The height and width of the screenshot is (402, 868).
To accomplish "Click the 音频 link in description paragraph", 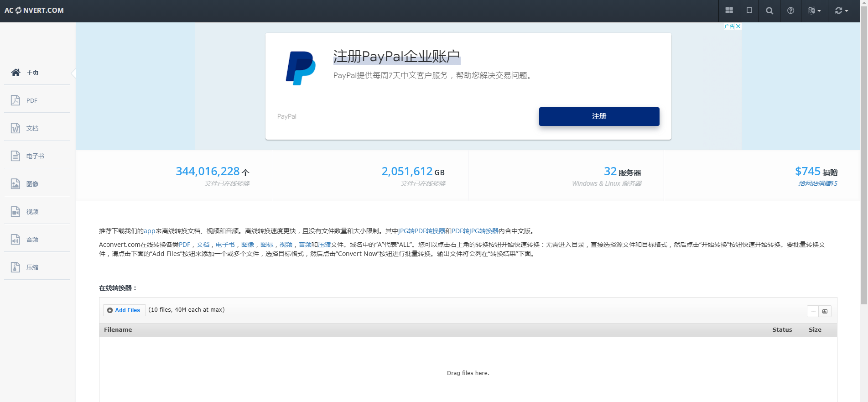I will coord(305,245).
